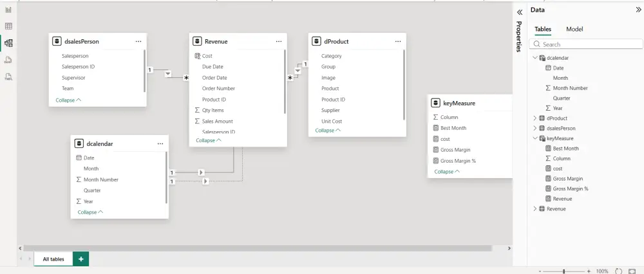
Task: Click the Revenue table card icon
Action: click(197, 41)
